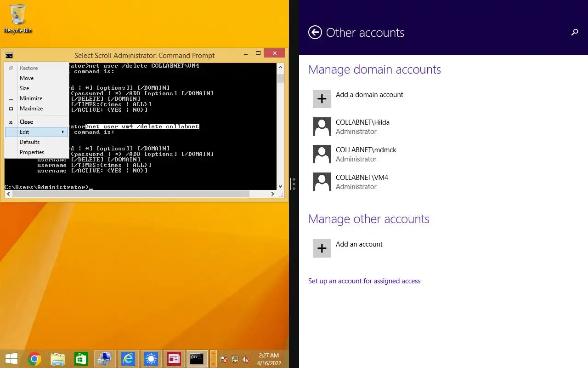Open Defaults from system menu

click(37, 142)
